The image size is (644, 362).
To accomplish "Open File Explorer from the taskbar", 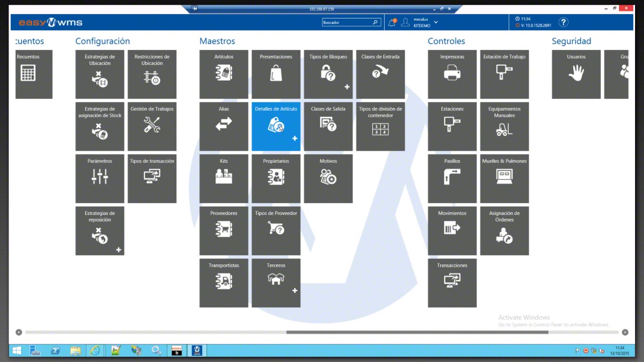I will [75, 351].
